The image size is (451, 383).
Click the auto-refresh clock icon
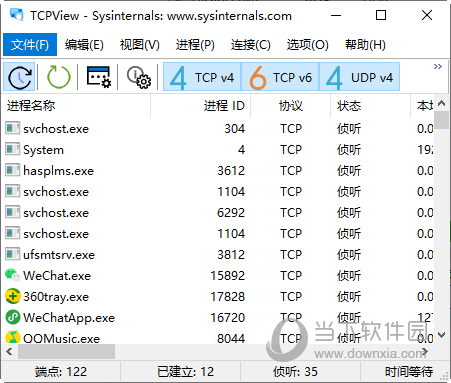19,77
